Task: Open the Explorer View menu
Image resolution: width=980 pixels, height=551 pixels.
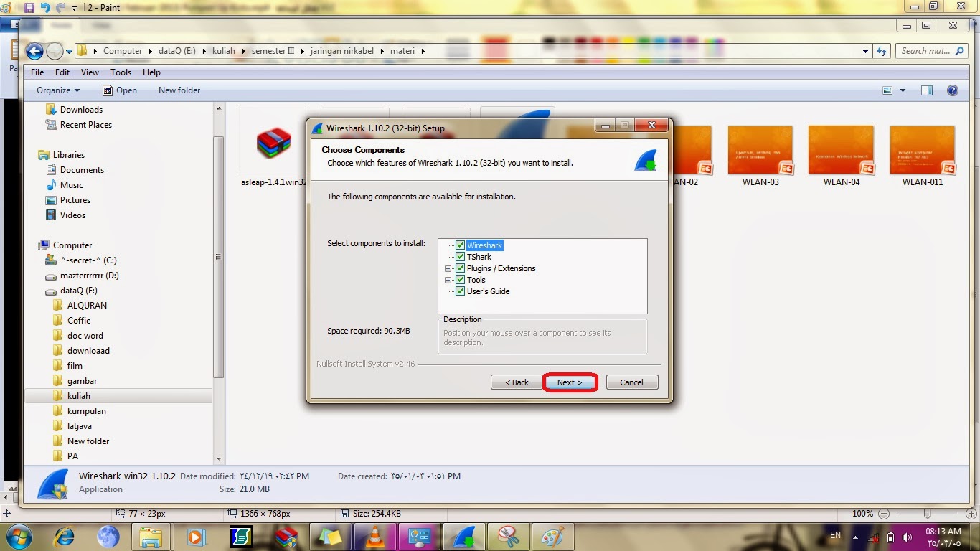Action: 90,72
